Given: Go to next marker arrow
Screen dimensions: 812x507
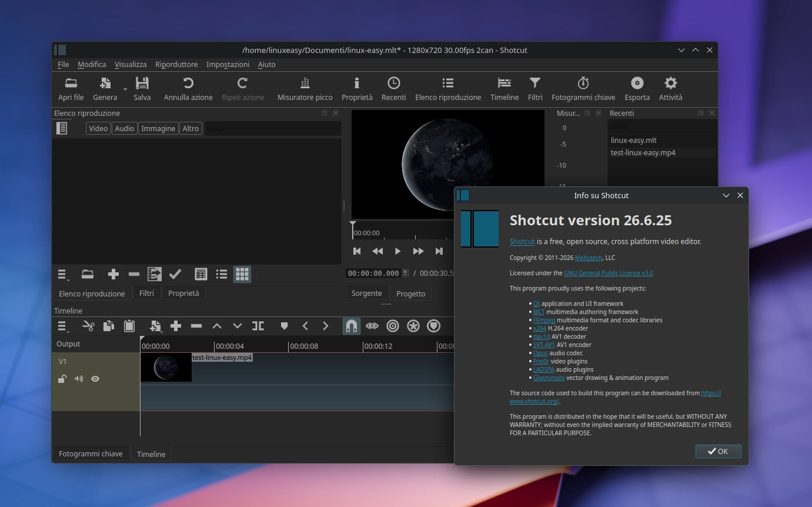Looking at the screenshot, I should 326,326.
